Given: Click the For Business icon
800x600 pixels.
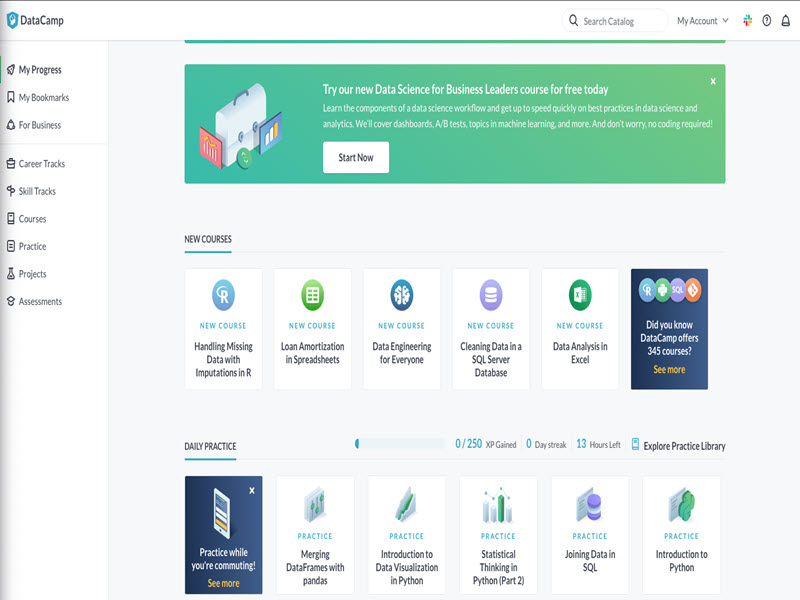Looking at the screenshot, I should tap(11, 124).
